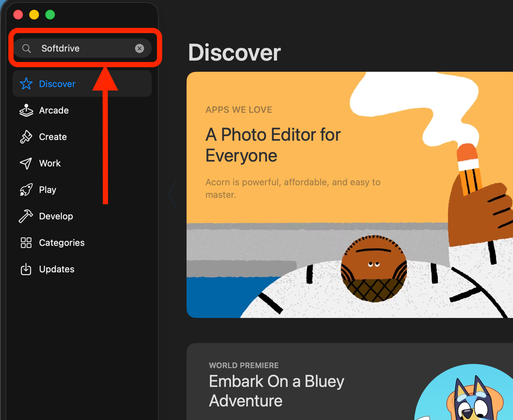
Task: Close the App Store window
Action: point(18,15)
